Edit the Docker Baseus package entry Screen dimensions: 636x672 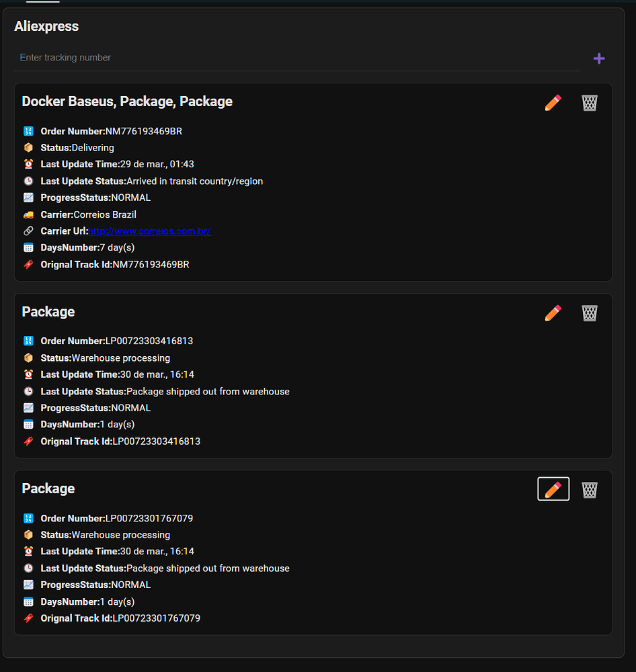point(553,103)
